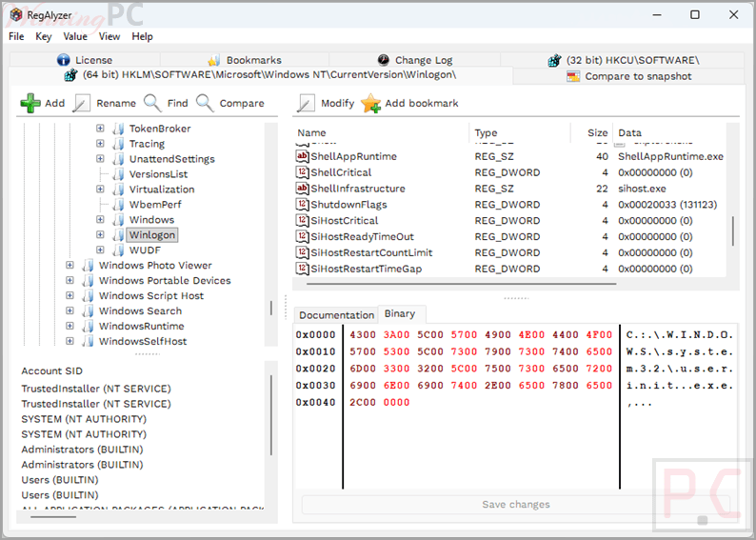Click the Compare magnifier icon
The width and height of the screenshot is (756, 540).
tap(205, 103)
